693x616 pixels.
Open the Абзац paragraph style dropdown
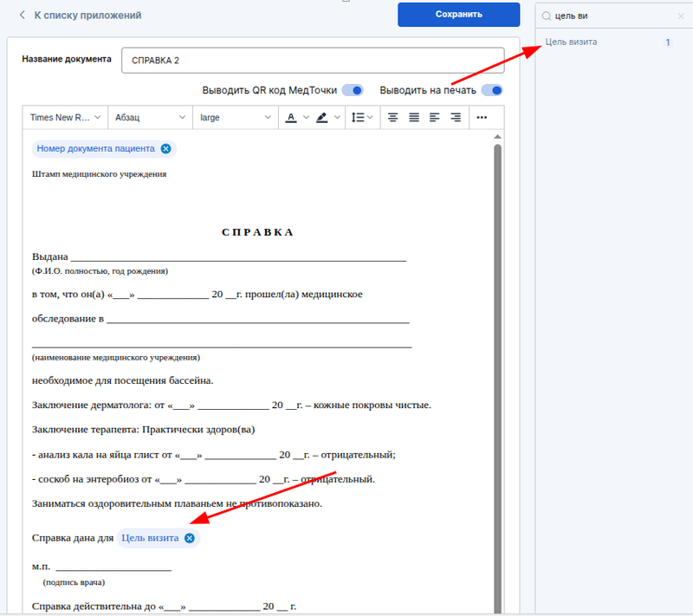point(150,118)
